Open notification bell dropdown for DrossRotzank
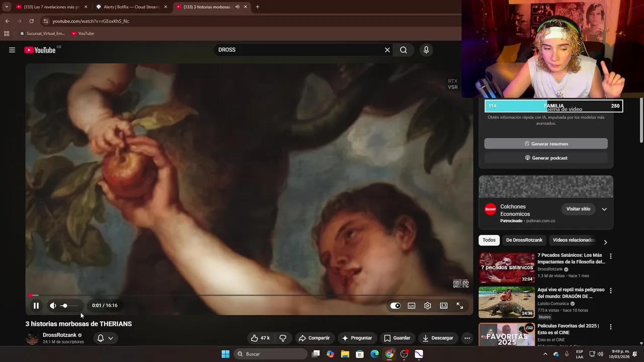The width and height of the screenshot is (644, 362). 105,338
